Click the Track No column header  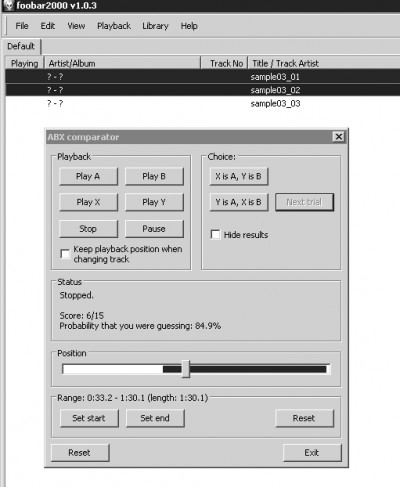(x=225, y=63)
